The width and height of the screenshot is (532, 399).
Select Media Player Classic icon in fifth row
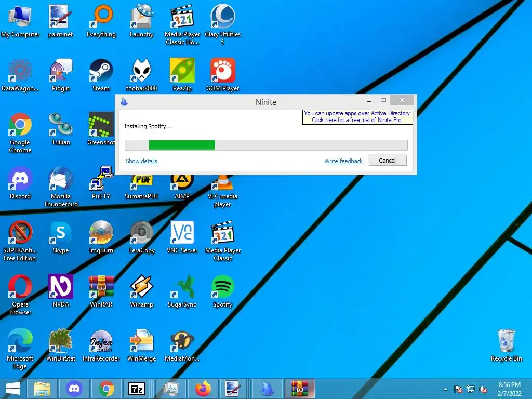click(x=222, y=241)
